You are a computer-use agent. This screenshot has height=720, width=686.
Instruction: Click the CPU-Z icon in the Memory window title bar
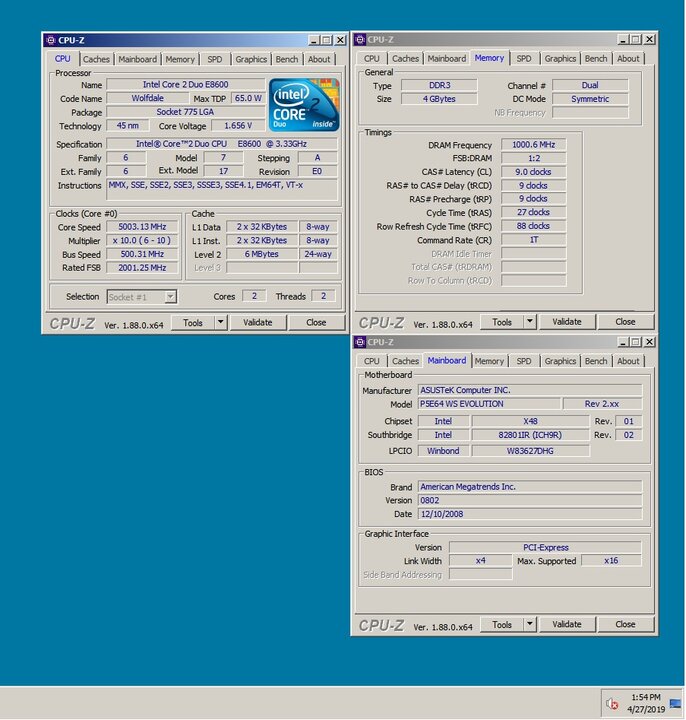point(360,39)
